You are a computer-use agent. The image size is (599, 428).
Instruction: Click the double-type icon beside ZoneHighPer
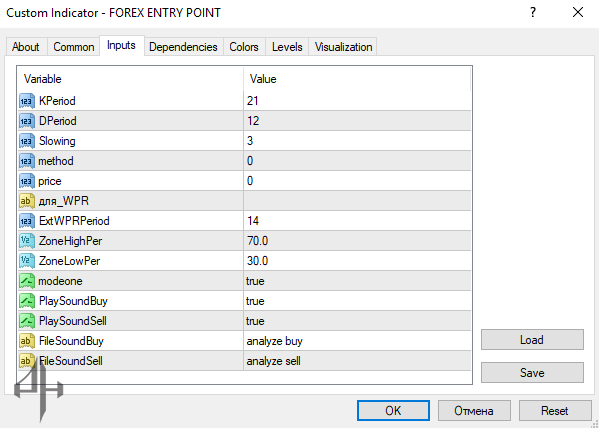[x=27, y=241]
